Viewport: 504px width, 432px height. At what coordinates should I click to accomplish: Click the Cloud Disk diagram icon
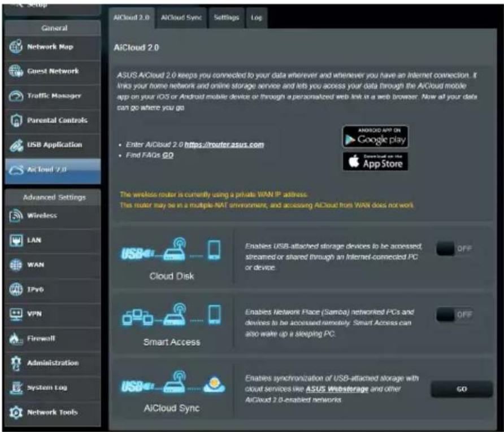[171, 249]
